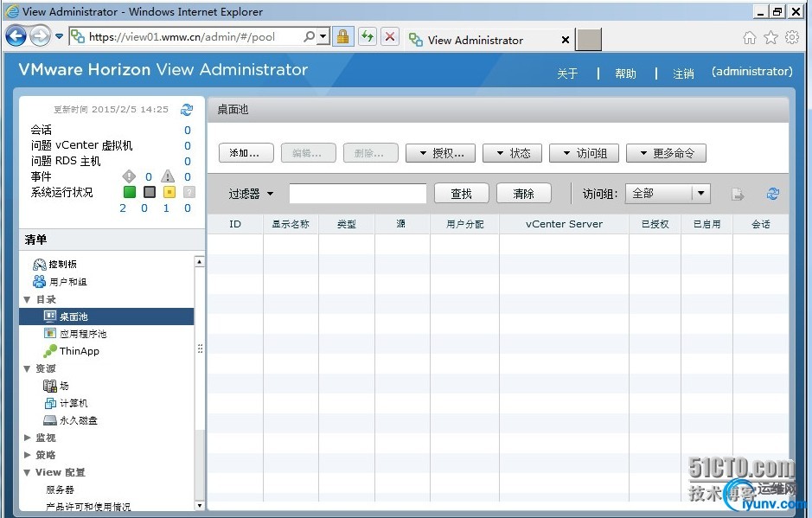Screen dimensions: 812x518
Task: Open browser Tools gear icon
Action: click(792, 37)
